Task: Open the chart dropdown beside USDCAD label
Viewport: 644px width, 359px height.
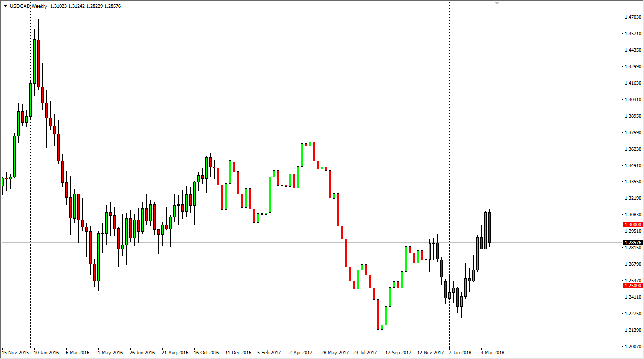Action: (x=5, y=6)
